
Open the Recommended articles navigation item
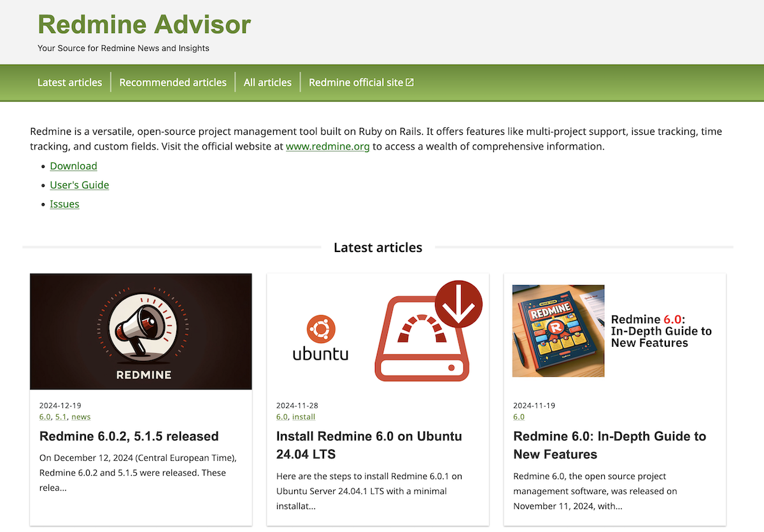tap(173, 82)
